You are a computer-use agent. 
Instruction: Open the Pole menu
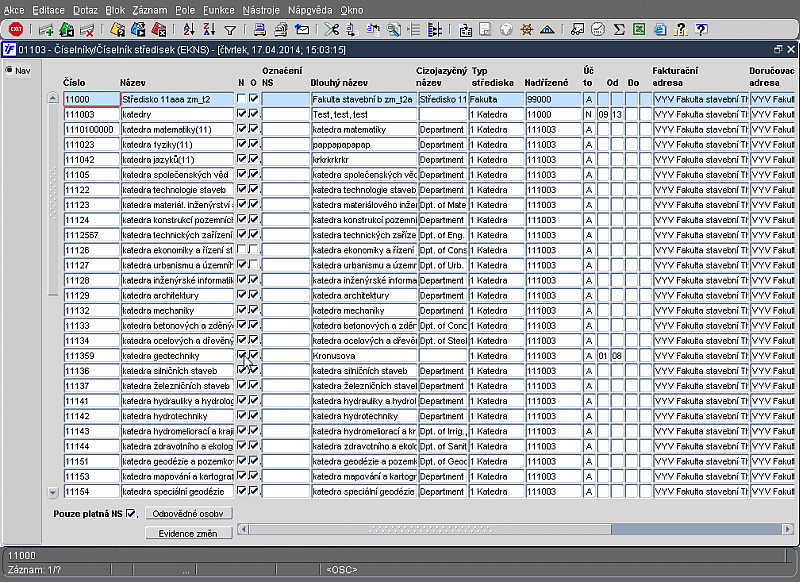click(x=185, y=10)
